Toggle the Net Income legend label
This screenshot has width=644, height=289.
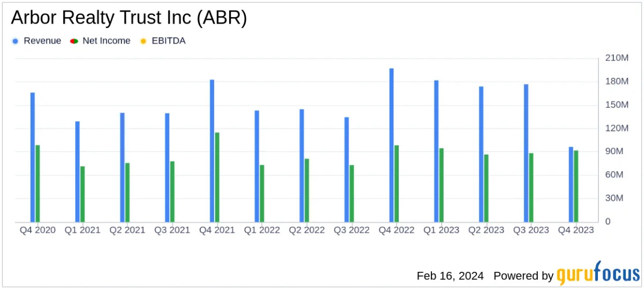(x=106, y=41)
